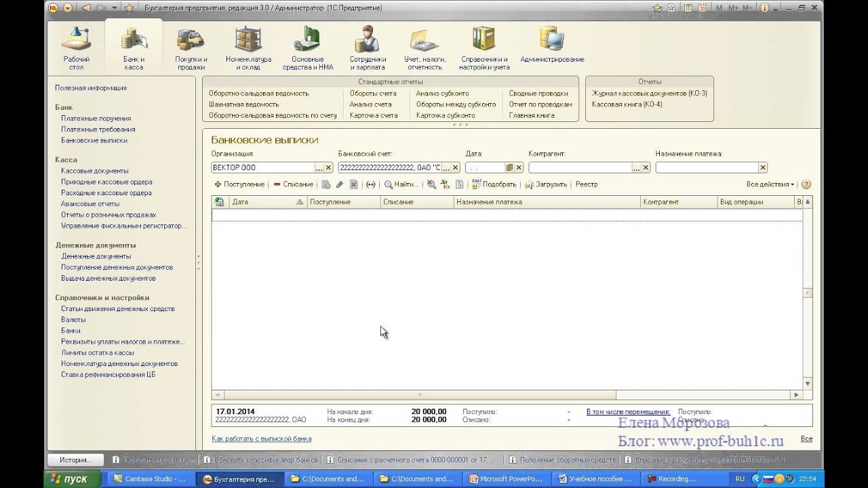Open Учет, налоги, отчетность section
This screenshot has height=488, width=868.
click(425, 47)
